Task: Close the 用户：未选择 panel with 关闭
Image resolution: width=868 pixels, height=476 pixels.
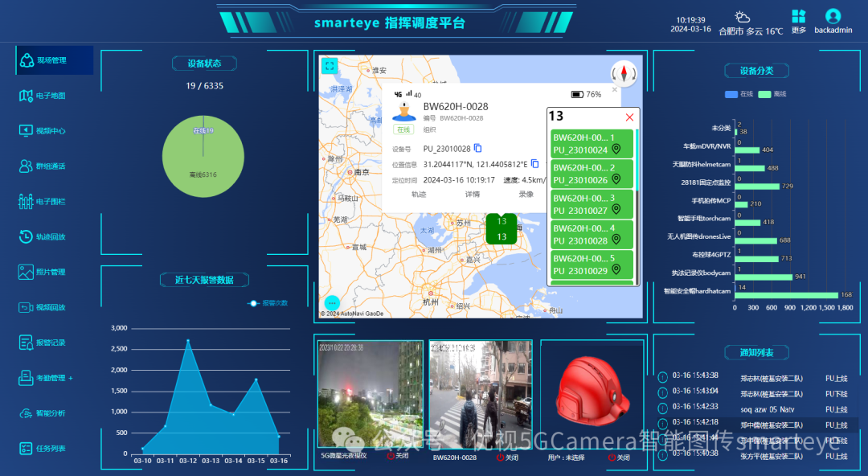Action: [x=620, y=458]
